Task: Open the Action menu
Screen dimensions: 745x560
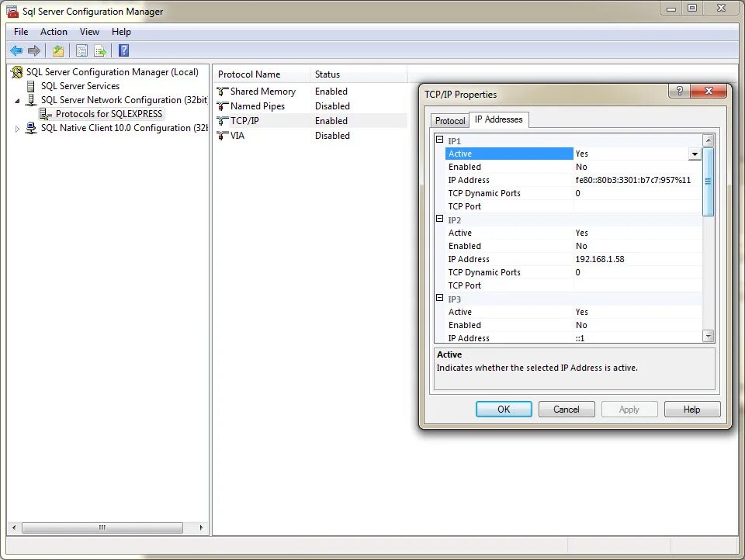Action: 54,31
